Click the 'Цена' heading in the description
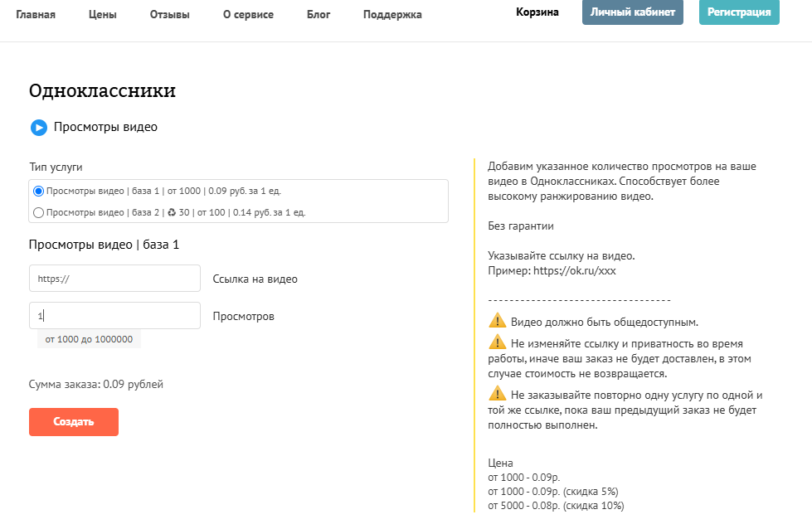Screen dimensions: 812x529 click(500, 463)
